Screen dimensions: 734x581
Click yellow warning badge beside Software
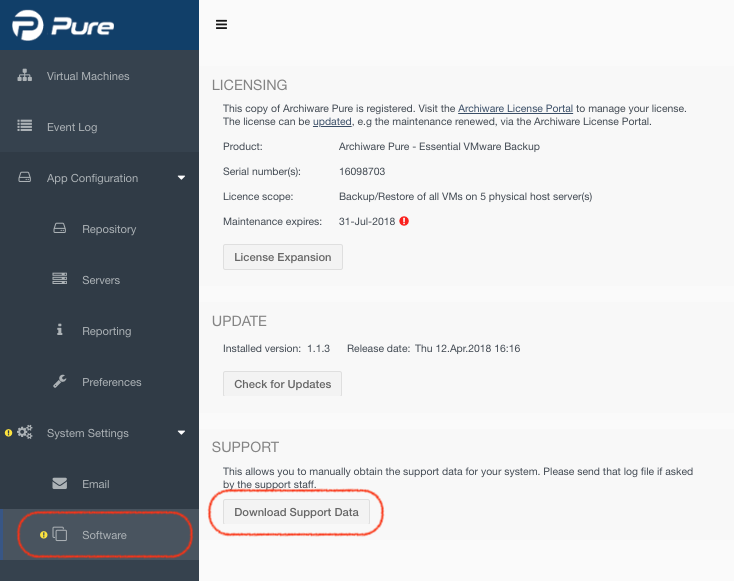coord(44,535)
